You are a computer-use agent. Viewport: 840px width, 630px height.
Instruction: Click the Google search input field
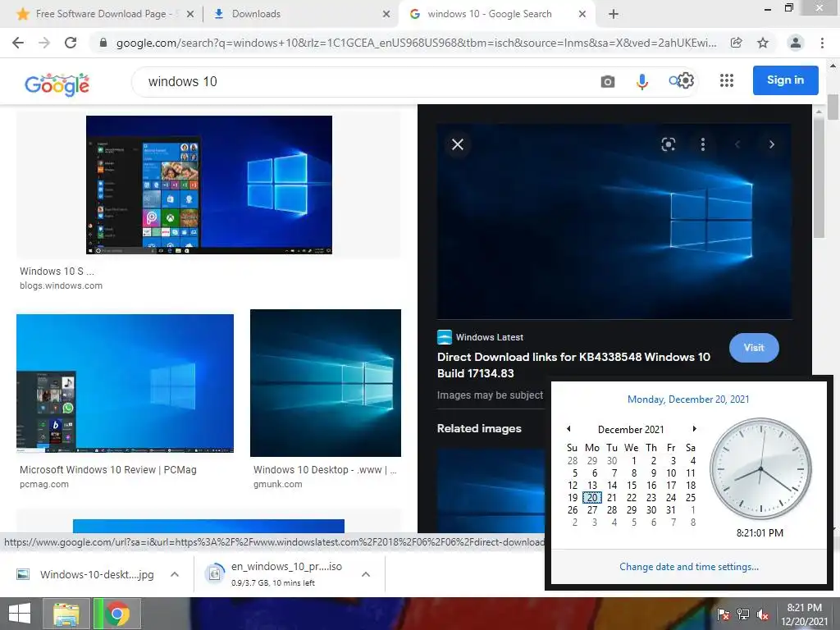(x=364, y=81)
